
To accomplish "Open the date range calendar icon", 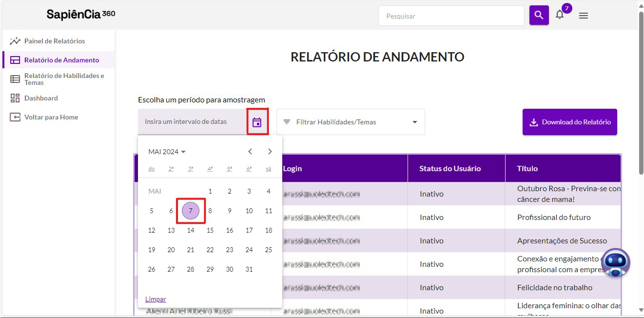I will [257, 122].
